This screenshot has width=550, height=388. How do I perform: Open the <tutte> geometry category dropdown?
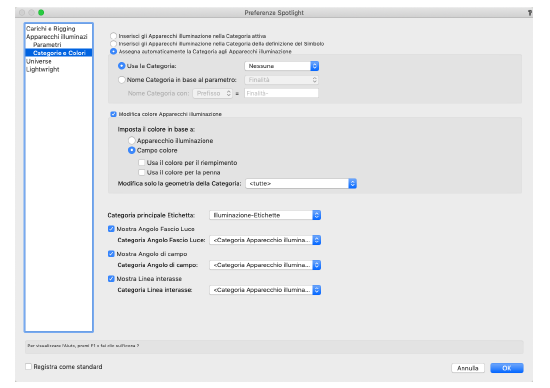click(x=301, y=183)
